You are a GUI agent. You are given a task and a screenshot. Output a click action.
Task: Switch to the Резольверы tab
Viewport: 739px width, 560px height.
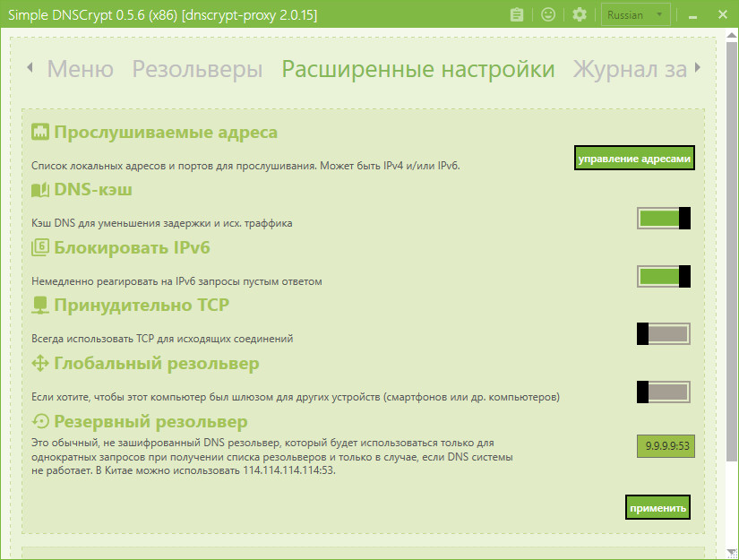[197, 69]
